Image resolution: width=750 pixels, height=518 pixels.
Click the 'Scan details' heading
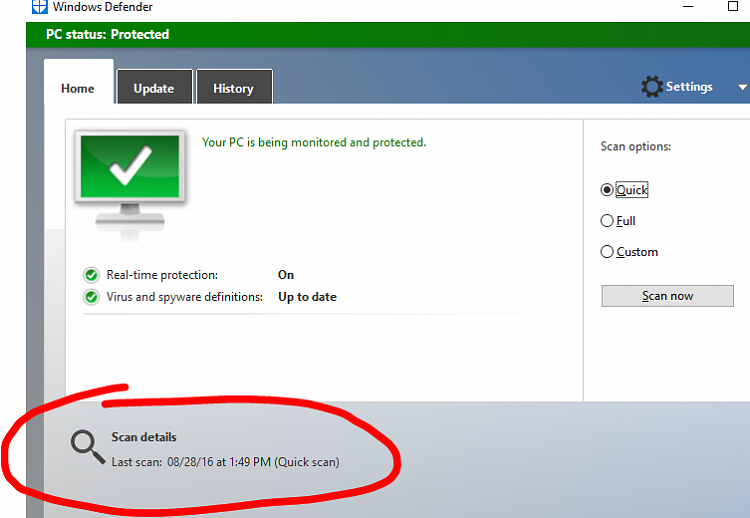(x=144, y=437)
